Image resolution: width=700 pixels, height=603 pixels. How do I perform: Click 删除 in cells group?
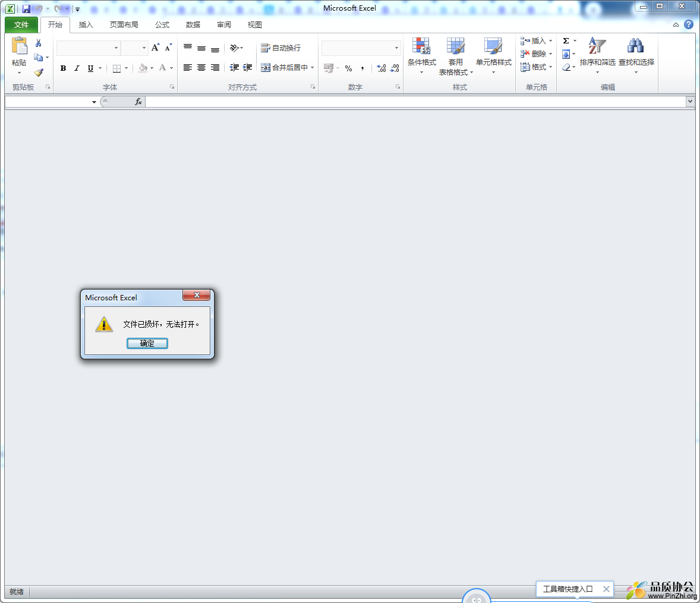(536, 54)
